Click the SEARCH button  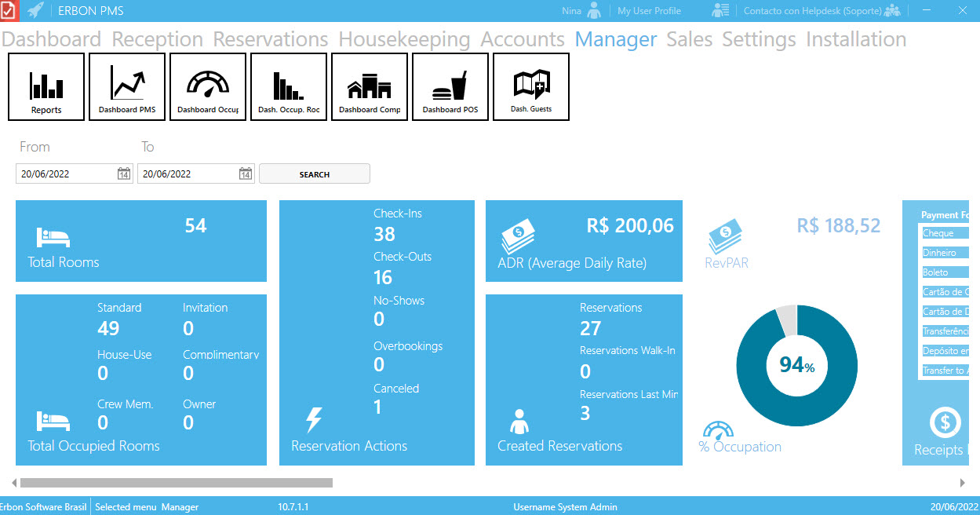pos(315,174)
